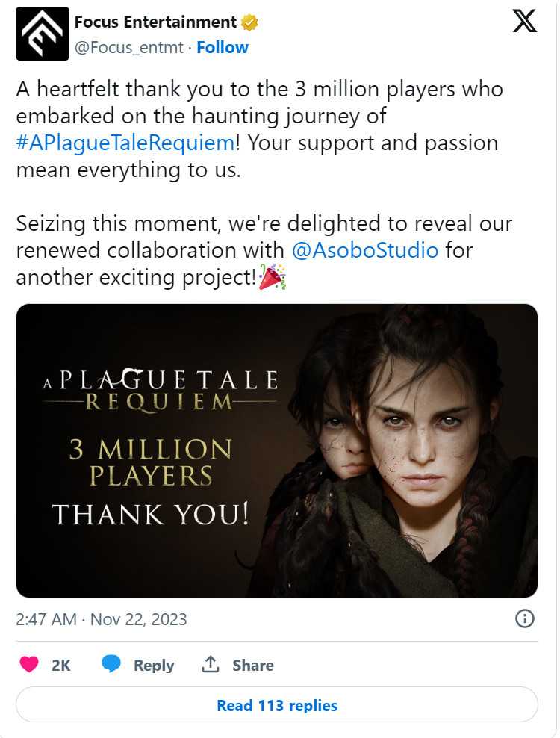Click the Reply text label
Viewport: 560px width, 738px height.
pyautogui.click(x=154, y=665)
